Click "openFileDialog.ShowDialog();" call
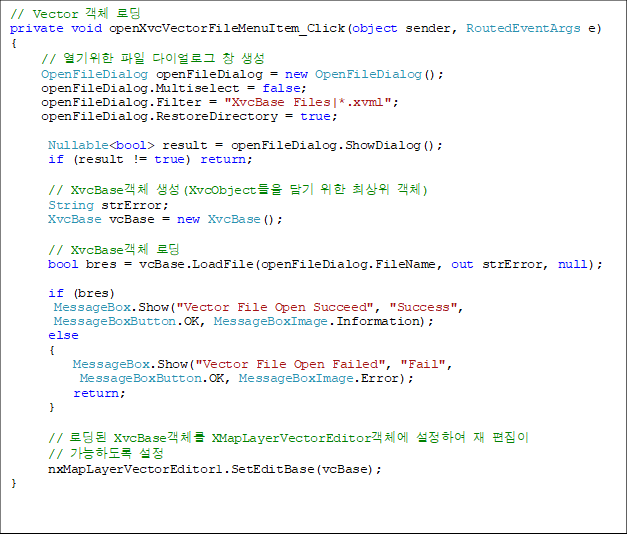The height and width of the screenshot is (536, 627). pos(337,145)
